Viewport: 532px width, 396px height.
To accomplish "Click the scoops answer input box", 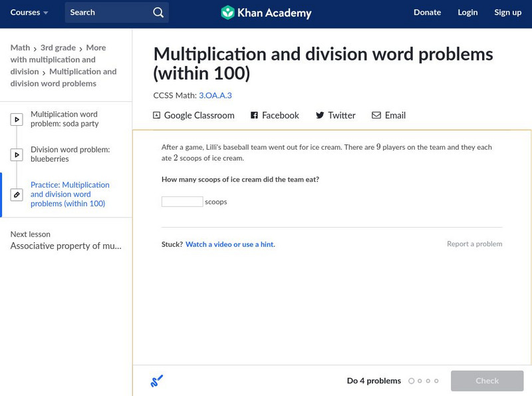I will click(182, 202).
